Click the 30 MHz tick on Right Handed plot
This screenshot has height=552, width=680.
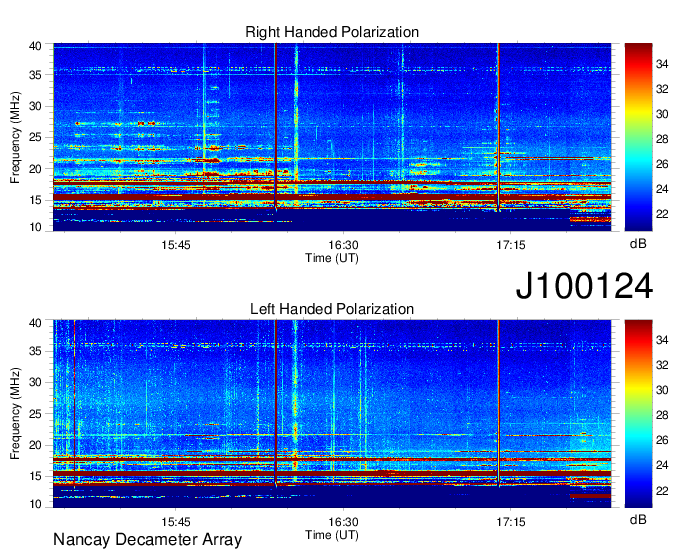pos(35,106)
